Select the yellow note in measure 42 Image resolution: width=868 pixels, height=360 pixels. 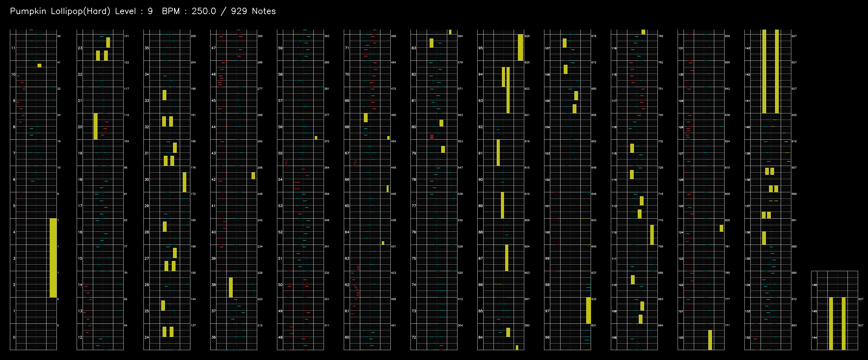pos(253,175)
